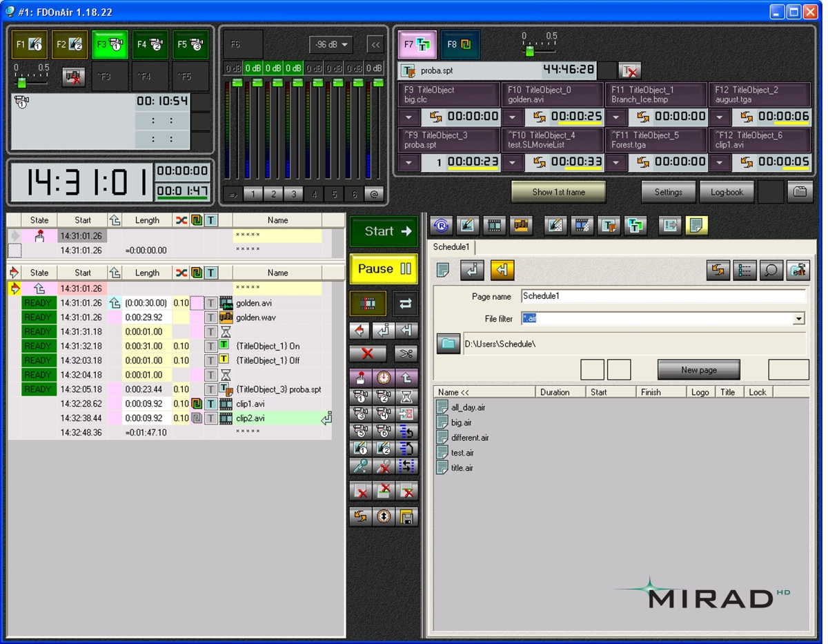Toggle the F3 video input 1 button
This screenshot has height=644, width=828.
click(x=110, y=45)
